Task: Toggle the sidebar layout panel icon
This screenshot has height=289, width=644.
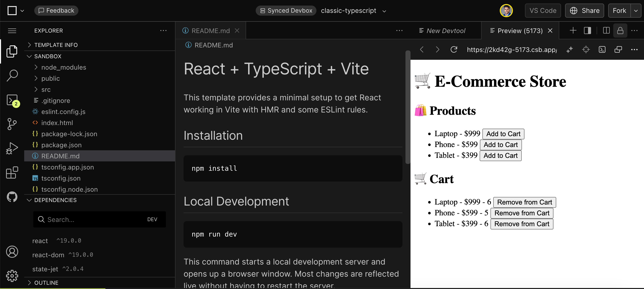Action: pos(587,31)
